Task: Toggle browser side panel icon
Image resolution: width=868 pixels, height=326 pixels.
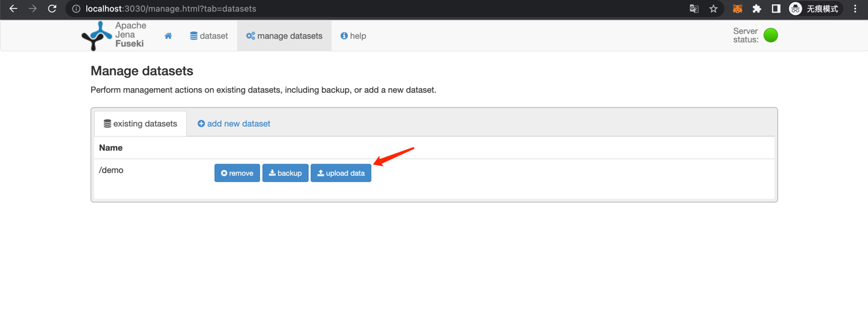Action: tap(776, 9)
